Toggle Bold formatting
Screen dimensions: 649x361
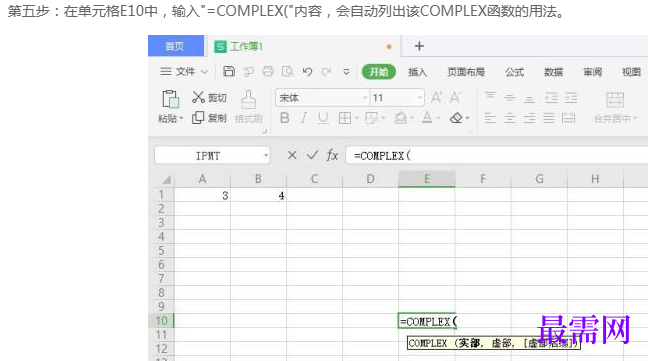click(284, 118)
